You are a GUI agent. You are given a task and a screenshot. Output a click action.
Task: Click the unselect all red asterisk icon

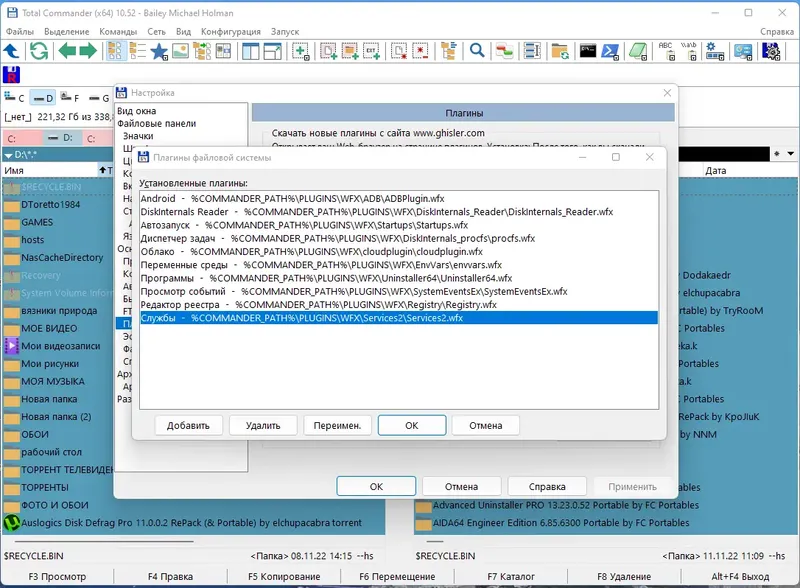click(x=420, y=51)
